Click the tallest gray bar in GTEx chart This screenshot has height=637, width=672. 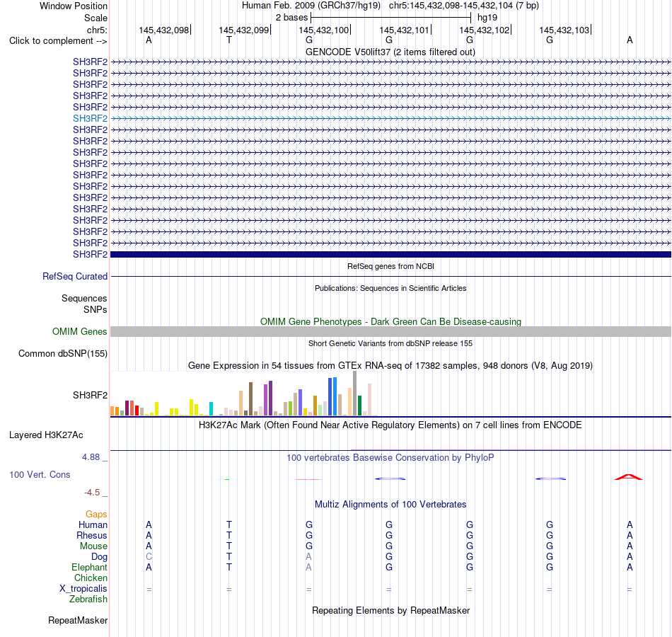point(355,394)
